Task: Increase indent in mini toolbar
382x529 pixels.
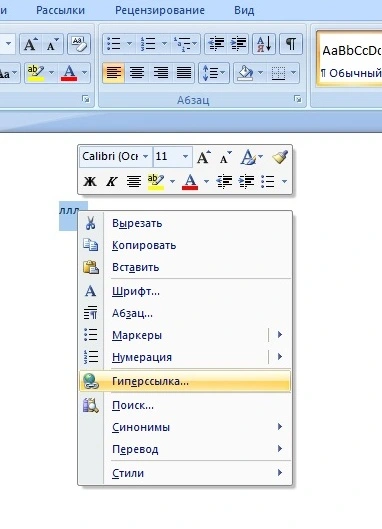Action: [x=246, y=182]
